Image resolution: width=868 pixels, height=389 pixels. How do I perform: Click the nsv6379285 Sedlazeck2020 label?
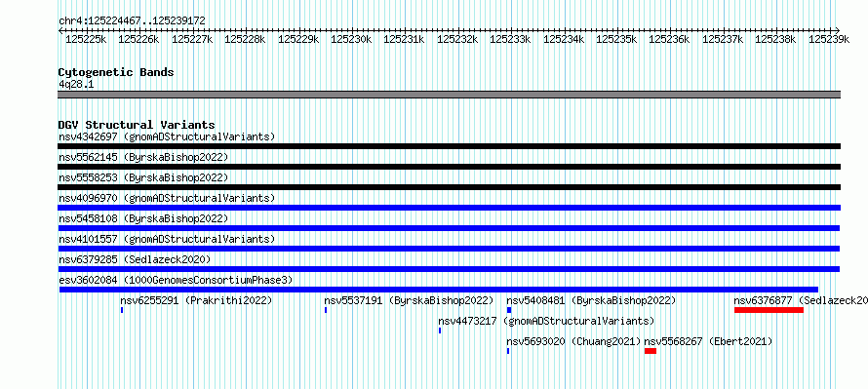point(135,259)
